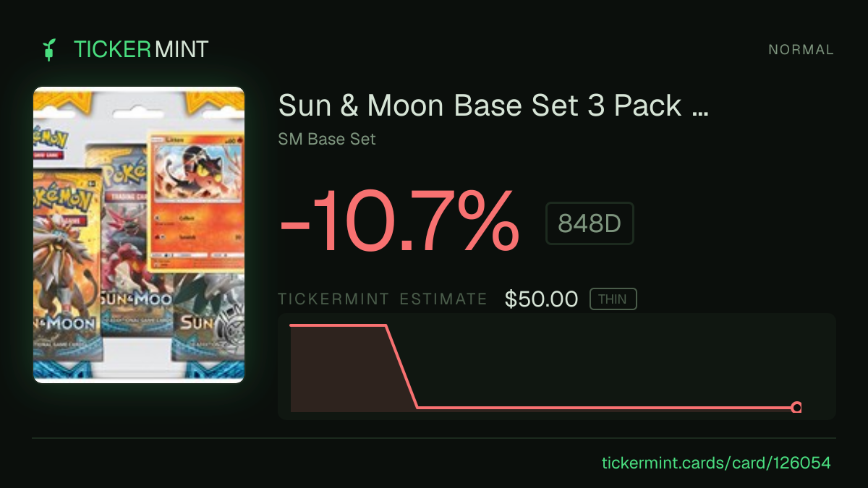Open the tickermint.cards/card/126054 link
This screenshot has height=488, width=868.
(716, 463)
